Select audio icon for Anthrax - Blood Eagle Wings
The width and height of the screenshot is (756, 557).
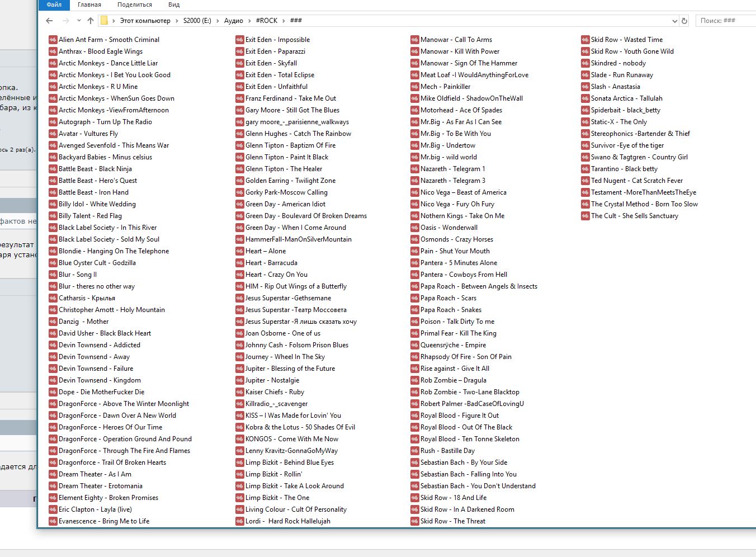tap(53, 51)
